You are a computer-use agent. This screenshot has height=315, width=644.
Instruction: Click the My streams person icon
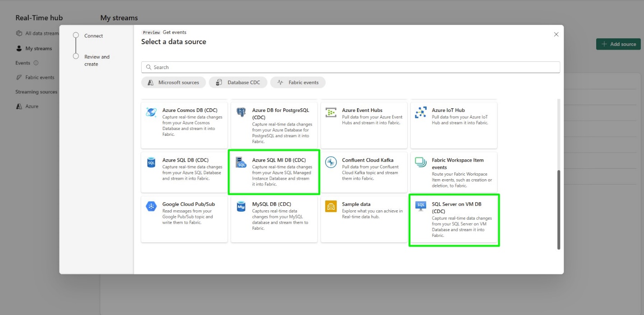pos(19,48)
